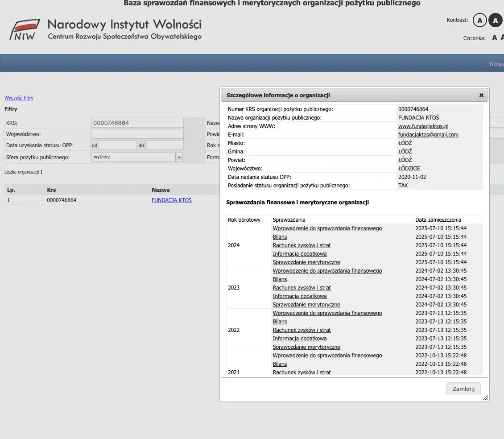This screenshot has width=504, height=439.
Task: Open 2022 Wprowadzenie do sprawozdania finansowego
Action: 327,313
